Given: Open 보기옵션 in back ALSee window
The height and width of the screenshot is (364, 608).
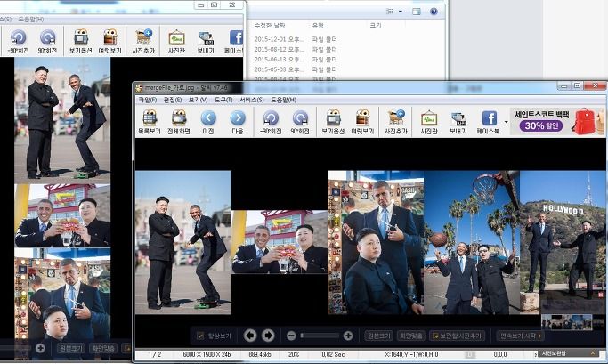Looking at the screenshot, I should [x=81, y=42].
